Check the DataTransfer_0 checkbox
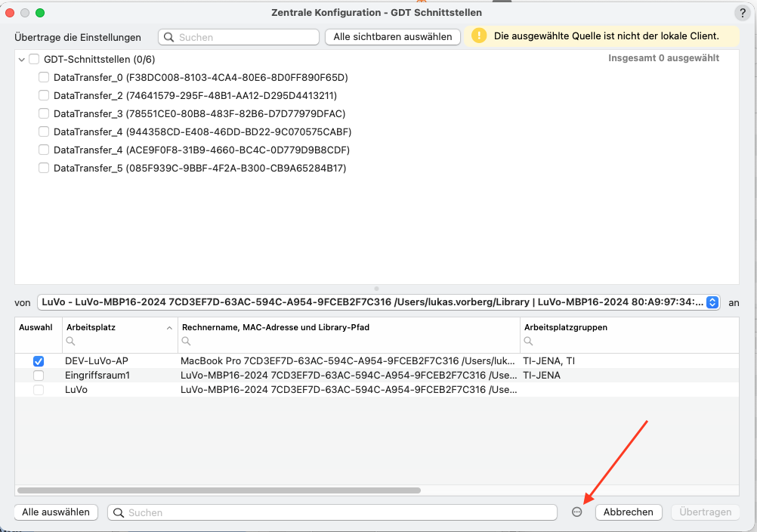757x532 pixels. [x=44, y=77]
